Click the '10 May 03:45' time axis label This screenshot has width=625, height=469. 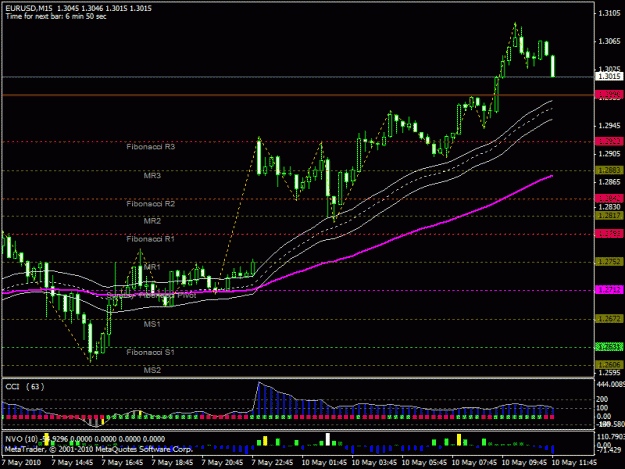coord(374,463)
